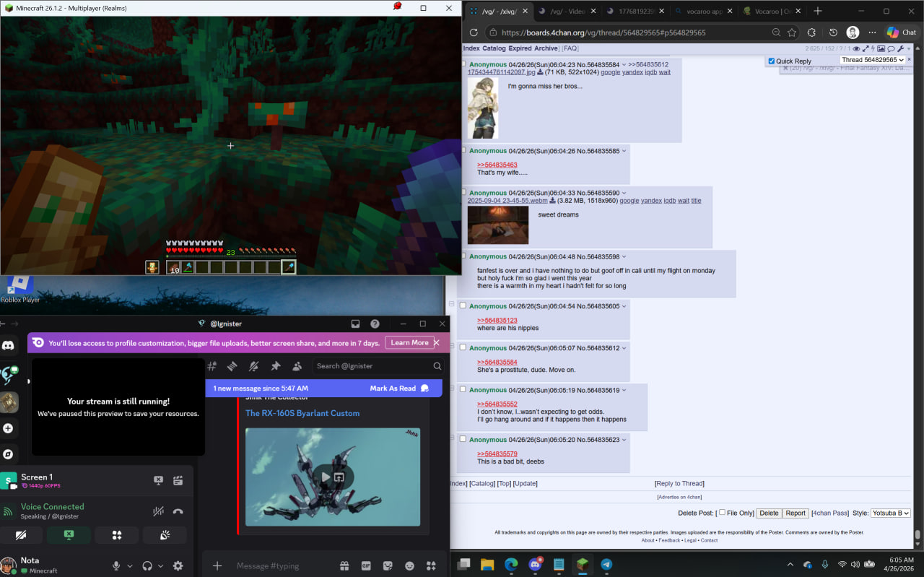Image resolution: width=924 pixels, height=577 pixels.
Task: Focus the Search @Ignister field
Action: (x=379, y=366)
